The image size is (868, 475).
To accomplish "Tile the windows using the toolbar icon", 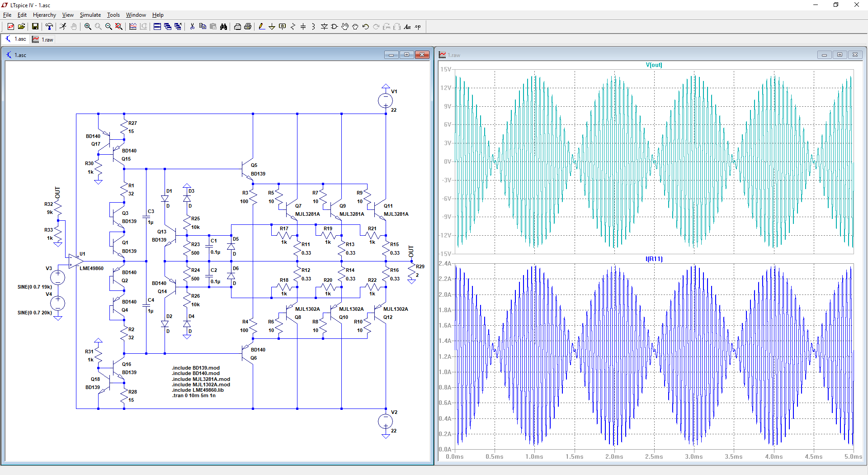I will click(x=157, y=27).
